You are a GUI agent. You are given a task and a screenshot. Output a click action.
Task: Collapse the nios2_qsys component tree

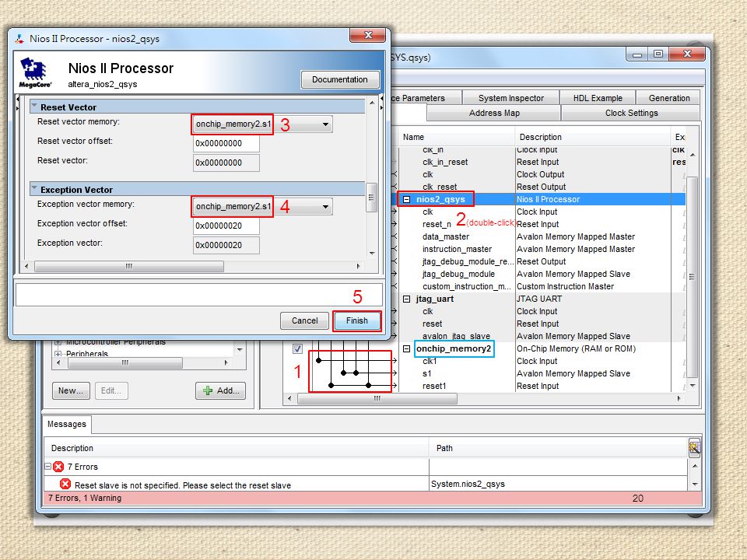[x=406, y=200]
